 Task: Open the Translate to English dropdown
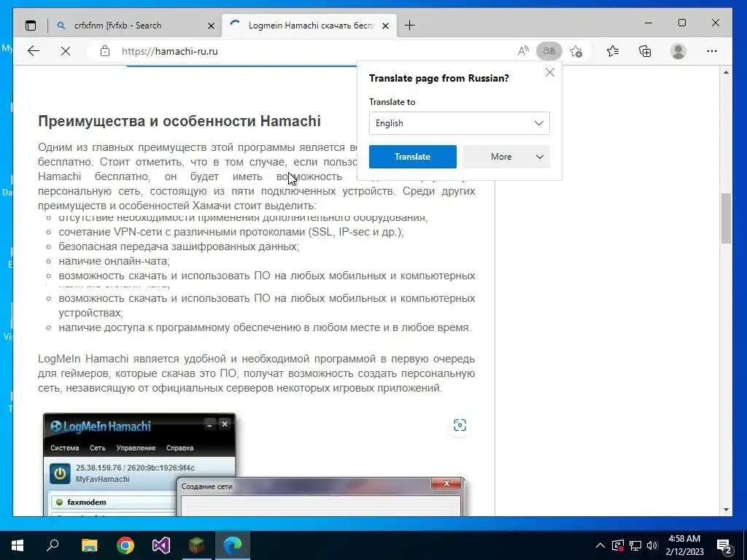(x=460, y=123)
